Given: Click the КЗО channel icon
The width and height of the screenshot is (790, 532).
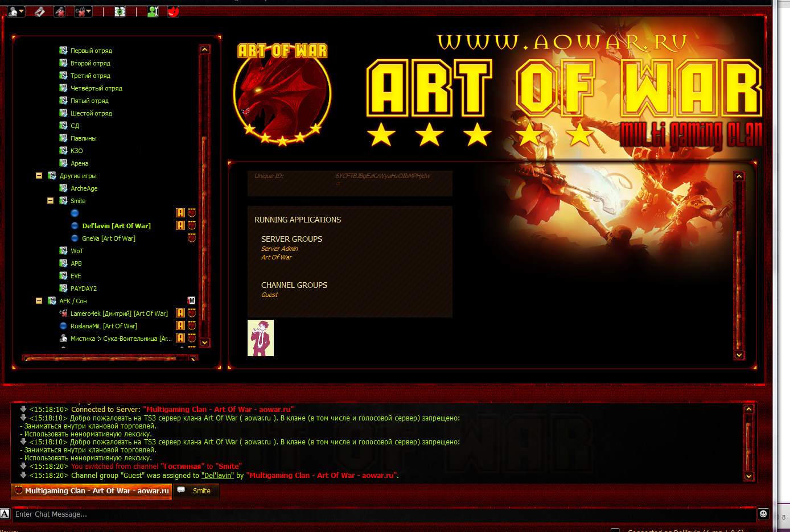Looking at the screenshot, I should (63, 150).
